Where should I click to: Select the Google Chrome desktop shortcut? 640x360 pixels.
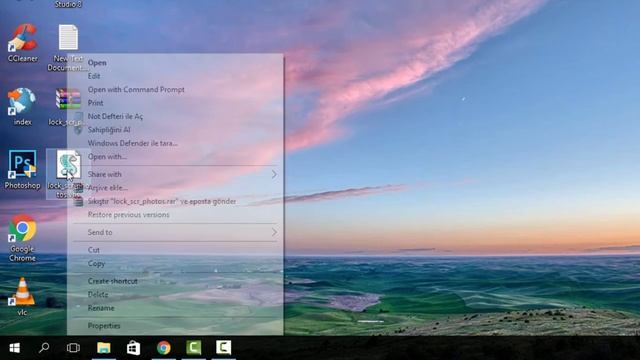click(x=22, y=238)
